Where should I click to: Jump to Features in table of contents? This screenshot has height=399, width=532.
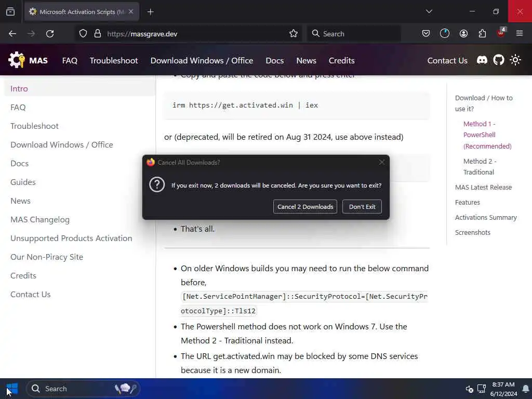click(467, 202)
